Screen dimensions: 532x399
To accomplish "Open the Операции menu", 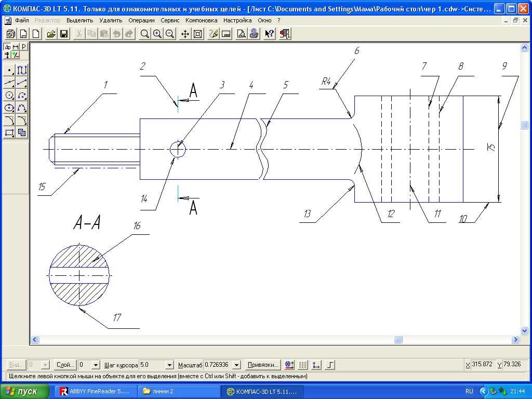I will point(141,20).
